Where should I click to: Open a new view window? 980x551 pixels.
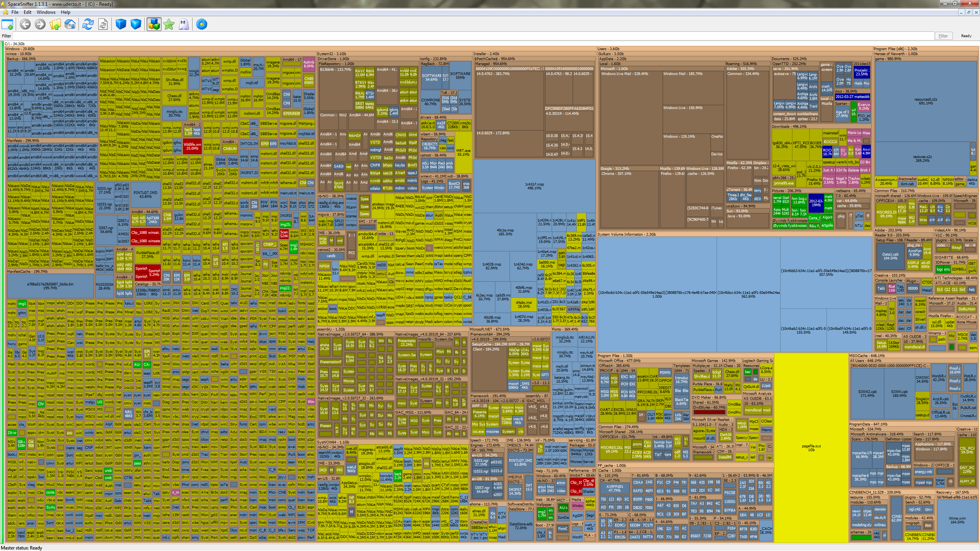click(8, 24)
